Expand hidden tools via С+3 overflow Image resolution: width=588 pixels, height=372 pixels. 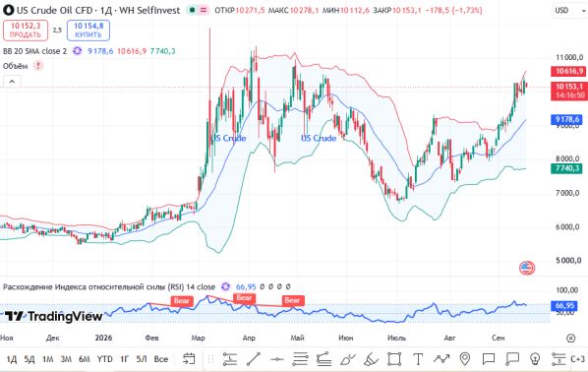(578, 359)
